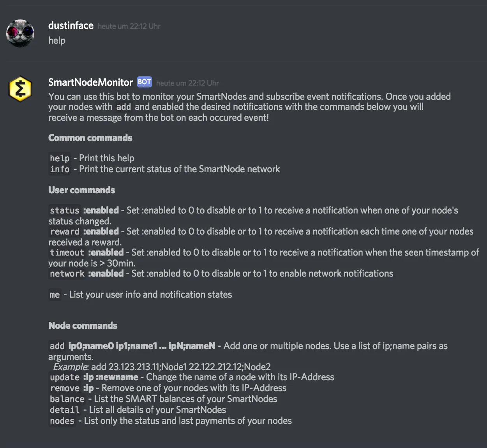This screenshot has height=448, width=487.
Task: Click the timestamp beside the BOT badge
Action: pyautogui.click(x=187, y=83)
